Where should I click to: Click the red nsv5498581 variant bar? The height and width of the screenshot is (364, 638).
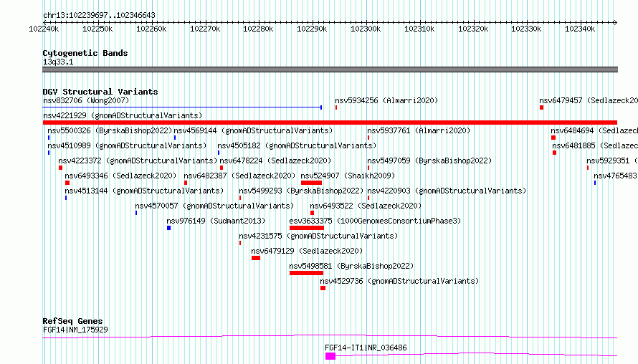coord(306,273)
